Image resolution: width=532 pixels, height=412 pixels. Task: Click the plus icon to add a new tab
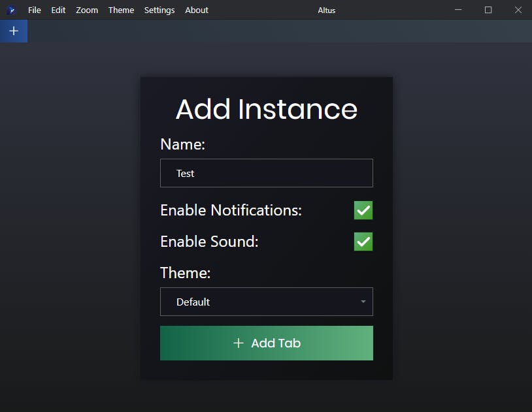click(x=14, y=31)
